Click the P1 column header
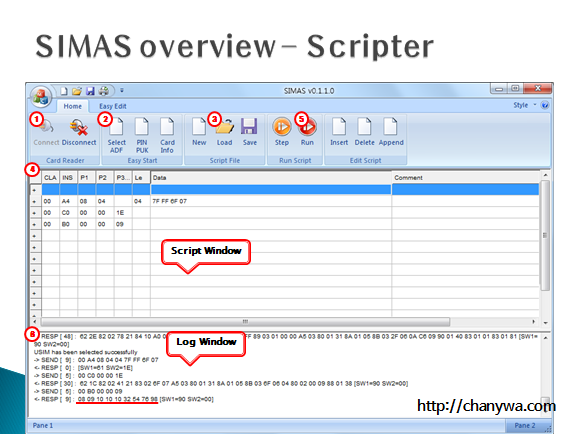This screenshot has width=580, height=434. 87,178
